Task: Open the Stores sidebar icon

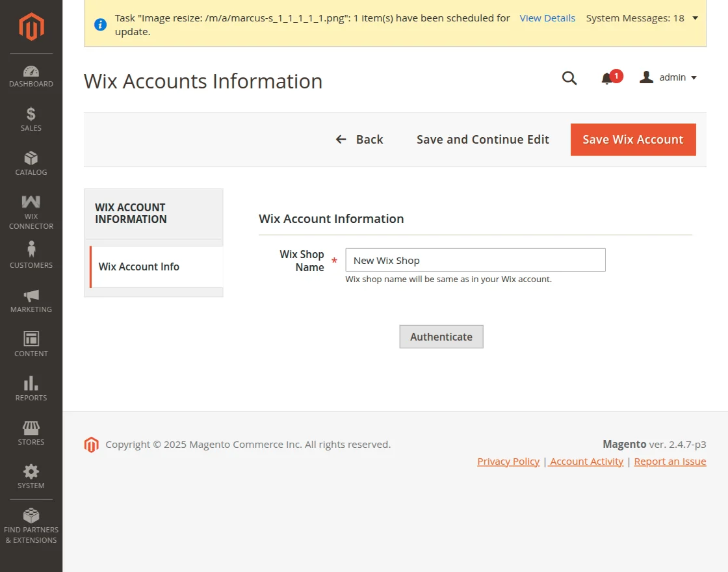Action: (x=31, y=428)
